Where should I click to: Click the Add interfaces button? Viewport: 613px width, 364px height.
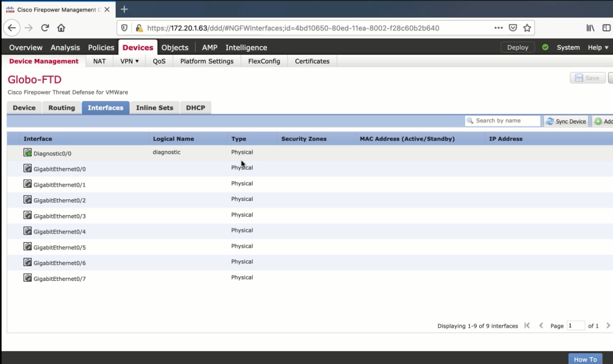coord(603,121)
